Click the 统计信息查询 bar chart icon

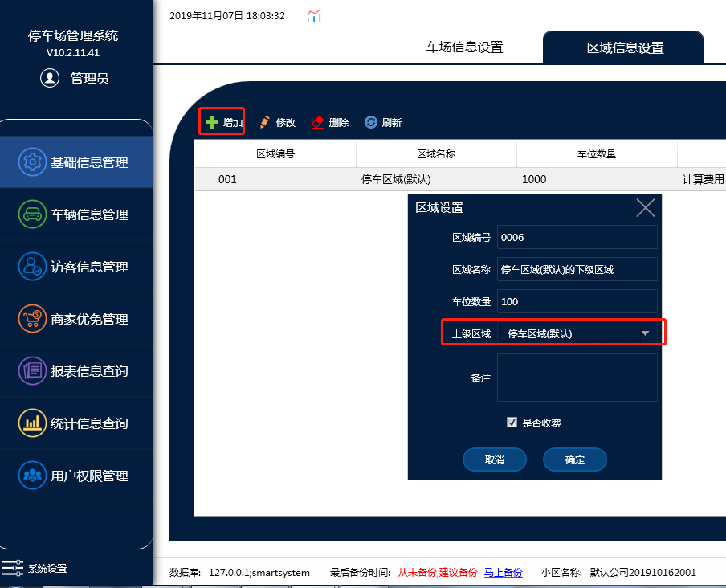click(32, 423)
